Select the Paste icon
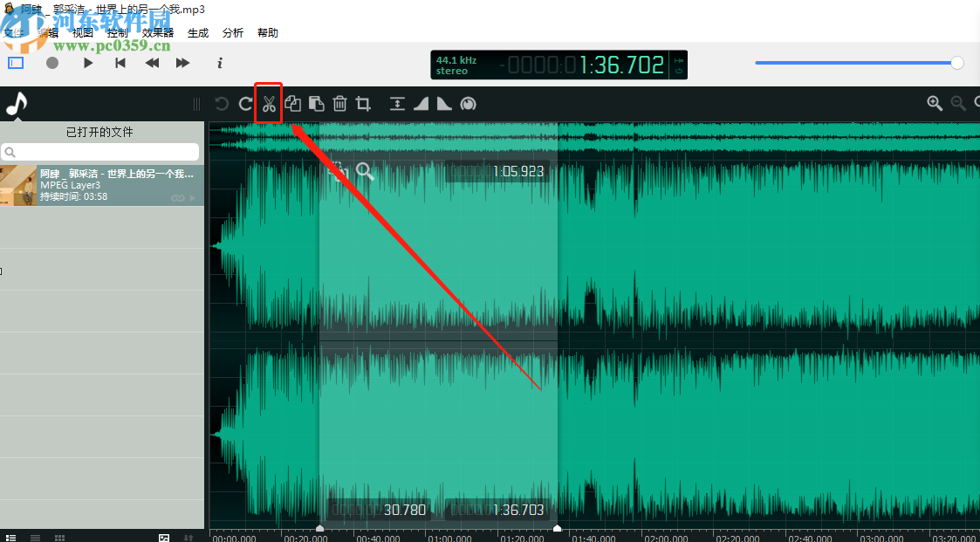Screen dimensions: 980x542 point(316,104)
